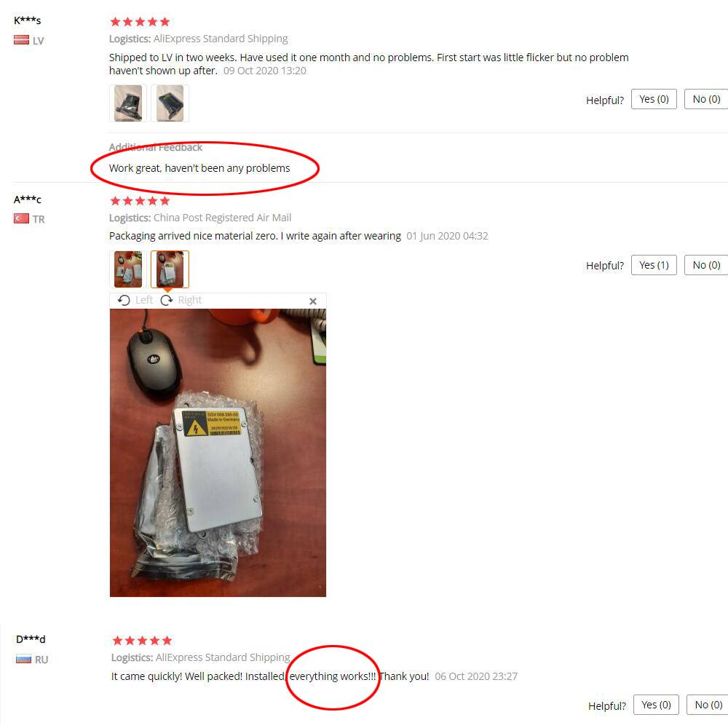Click the enlarged ballast product photo
This screenshot has height=728, width=728.
coord(218,453)
